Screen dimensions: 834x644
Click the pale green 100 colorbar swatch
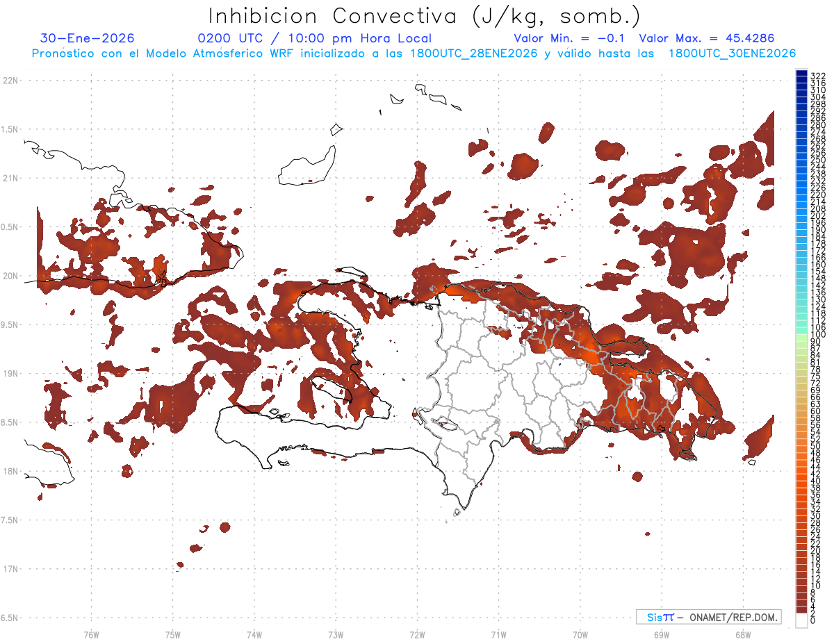[x=801, y=336]
